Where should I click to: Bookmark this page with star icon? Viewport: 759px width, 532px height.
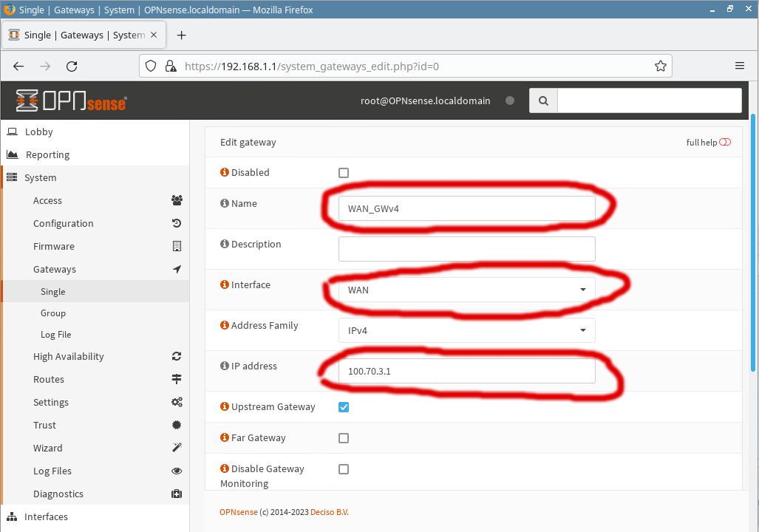tap(660, 66)
